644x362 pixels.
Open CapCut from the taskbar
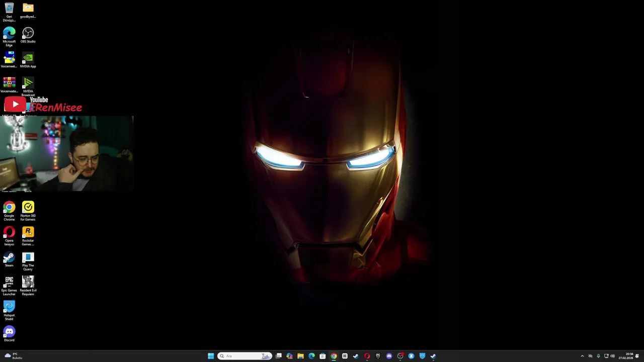coord(345,356)
